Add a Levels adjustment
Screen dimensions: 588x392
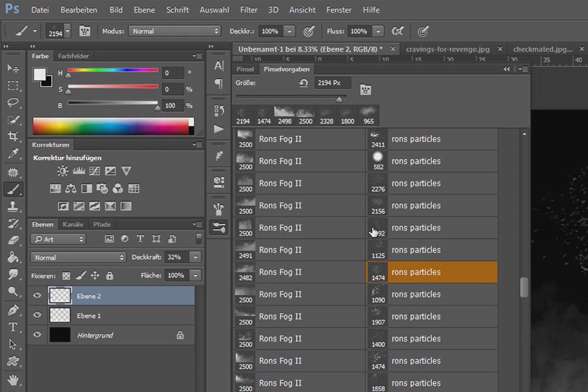click(x=79, y=171)
